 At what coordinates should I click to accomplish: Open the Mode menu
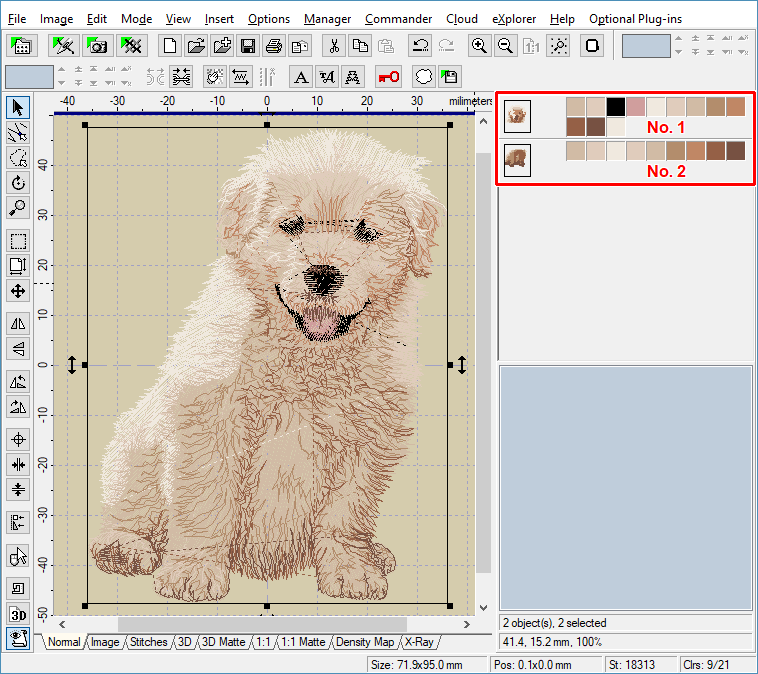[x=136, y=19]
